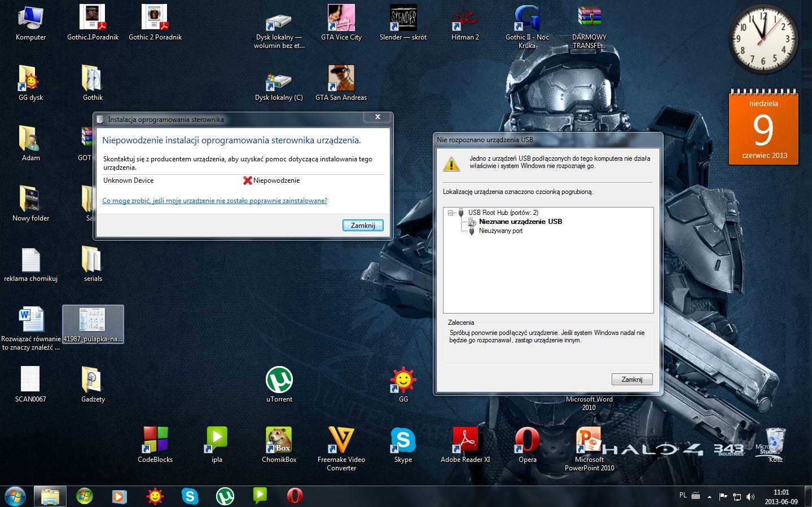Launch GTA Vice City shortcut
Viewport: 812px width, 507px height.
(x=341, y=23)
